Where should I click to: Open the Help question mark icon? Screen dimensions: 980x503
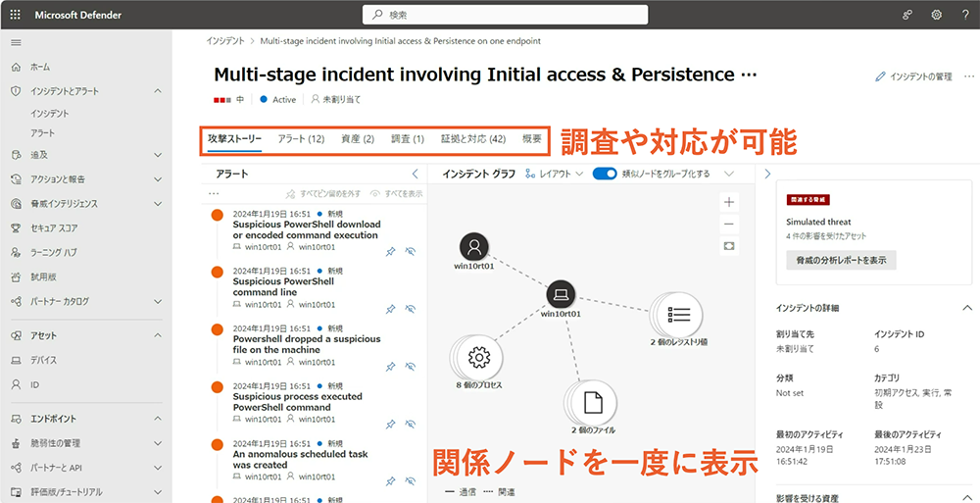tap(965, 15)
